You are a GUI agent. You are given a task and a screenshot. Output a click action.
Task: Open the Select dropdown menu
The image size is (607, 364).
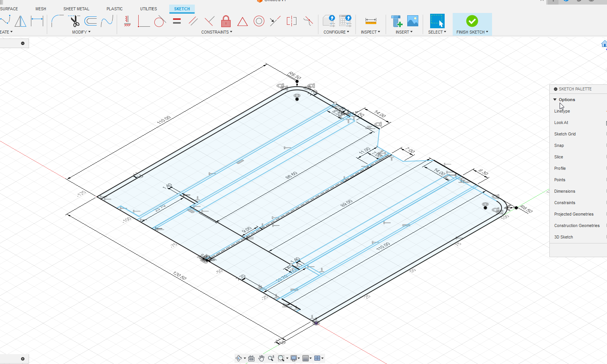click(x=437, y=32)
